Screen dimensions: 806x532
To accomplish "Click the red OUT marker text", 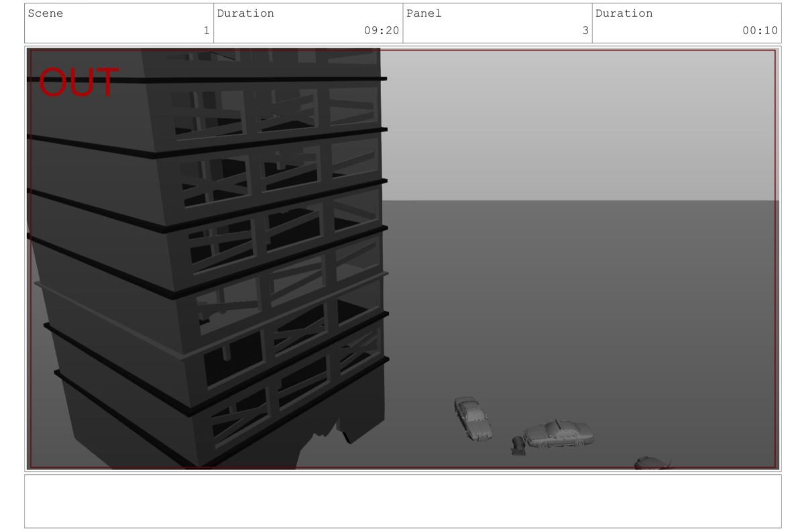I will [79, 83].
